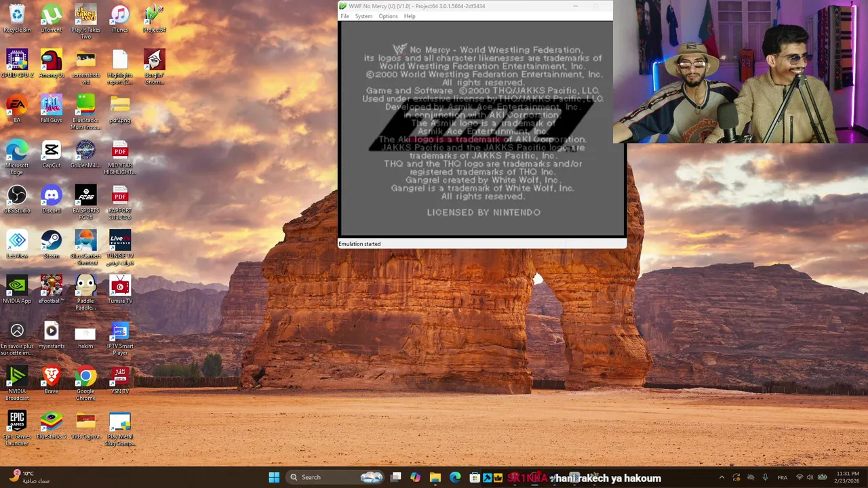Select the EA app desktop shortcut

point(17,108)
